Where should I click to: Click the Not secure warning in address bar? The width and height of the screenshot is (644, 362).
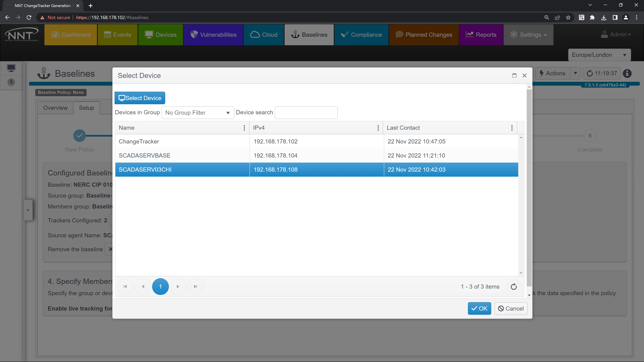pos(55,17)
